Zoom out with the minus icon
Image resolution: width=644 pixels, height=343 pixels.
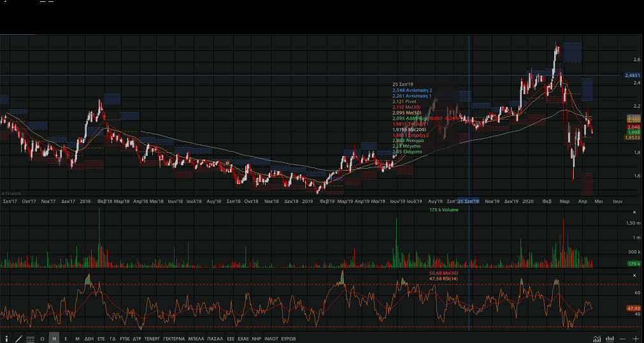pyautogui.click(x=622, y=339)
